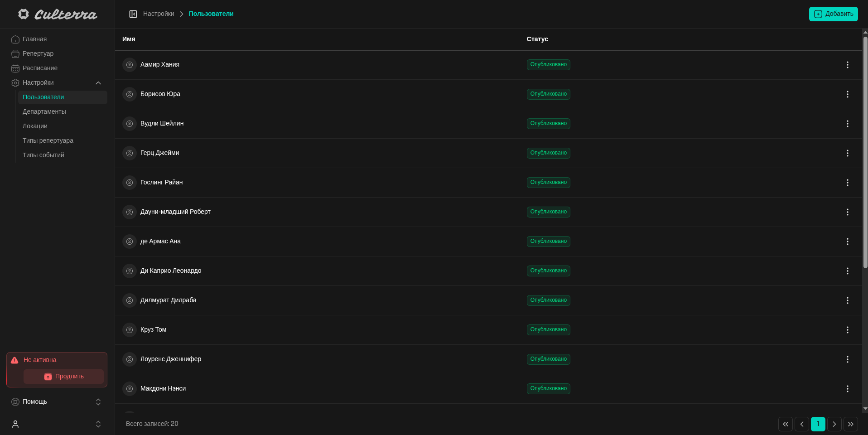The image size is (868, 435).
Task: Toggle the sidebar collapse icon
Action: tap(133, 14)
